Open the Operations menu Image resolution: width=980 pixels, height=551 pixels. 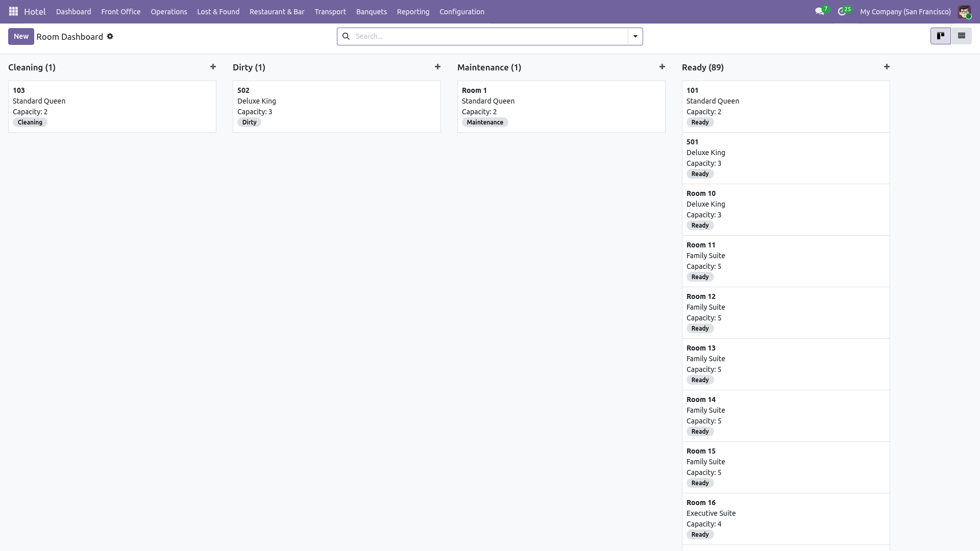[x=169, y=11]
